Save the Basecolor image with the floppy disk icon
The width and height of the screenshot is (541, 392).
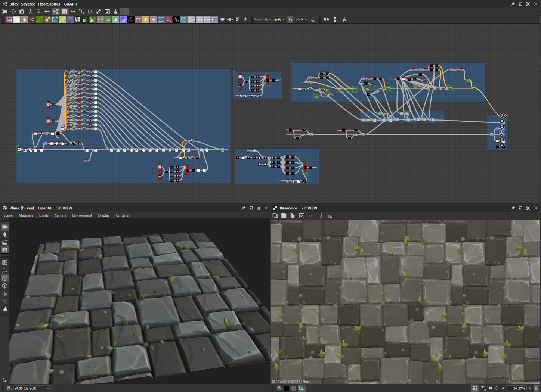(284, 216)
